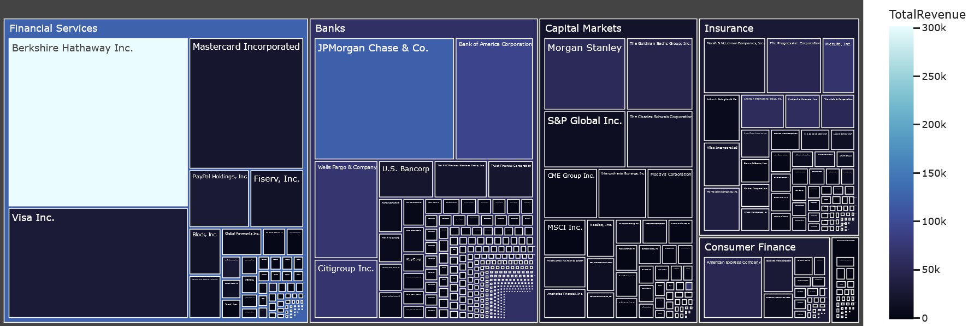
Task: Click the TotalRevenue color scale bar
Action: point(901,172)
